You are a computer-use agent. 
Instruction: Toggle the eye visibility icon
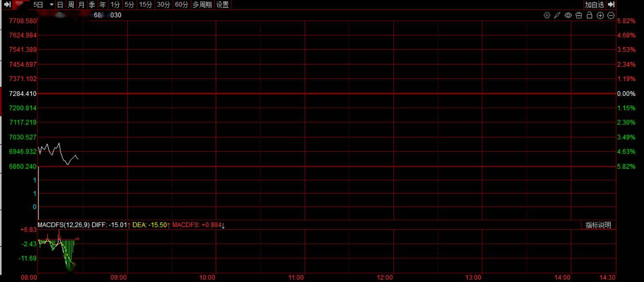pos(568,15)
